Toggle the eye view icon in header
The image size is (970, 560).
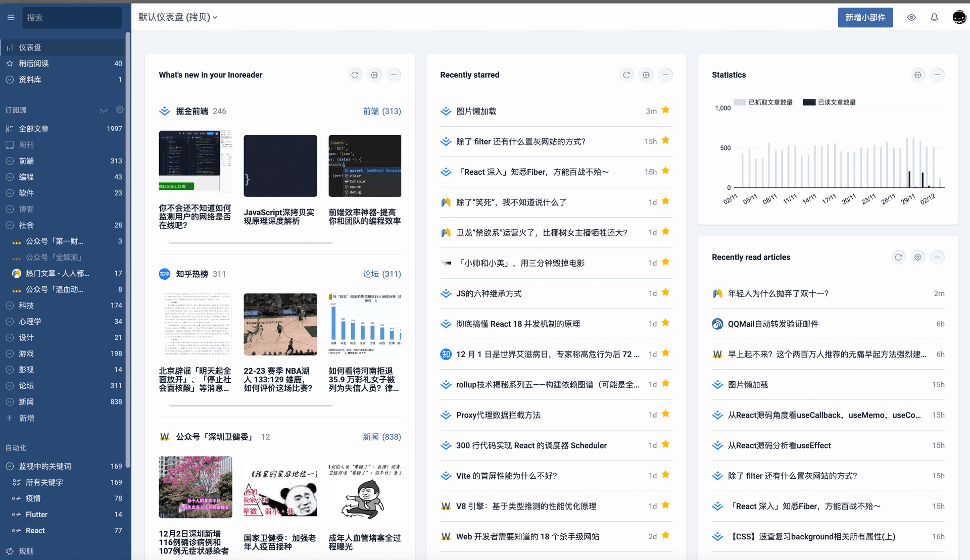tap(911, 18)
